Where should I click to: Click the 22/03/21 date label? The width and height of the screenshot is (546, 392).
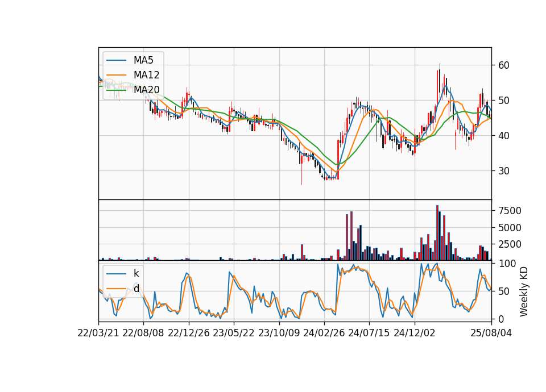(x=98, y=333)
